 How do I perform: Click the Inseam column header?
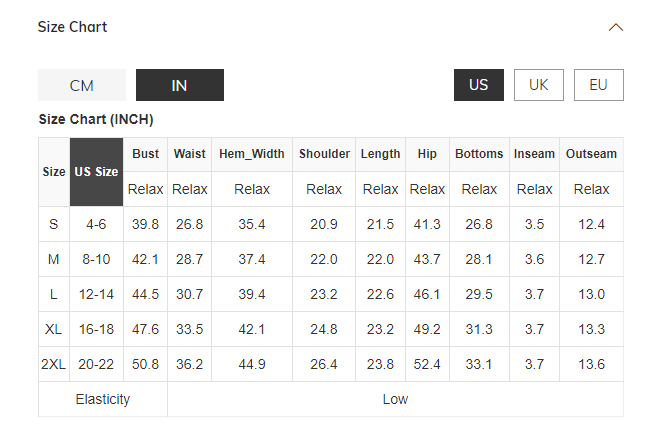pos(534,154)
